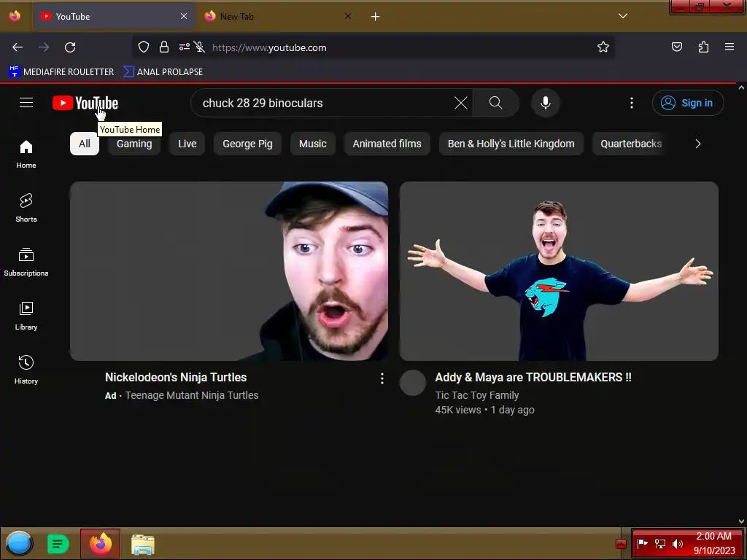Select the All filter chip
The width and height of the screenshot is (747, 560).
(85, 144)
